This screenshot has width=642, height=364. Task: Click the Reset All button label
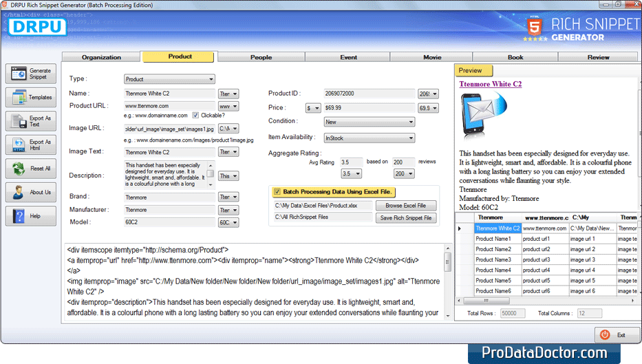(x=40, y=169)
